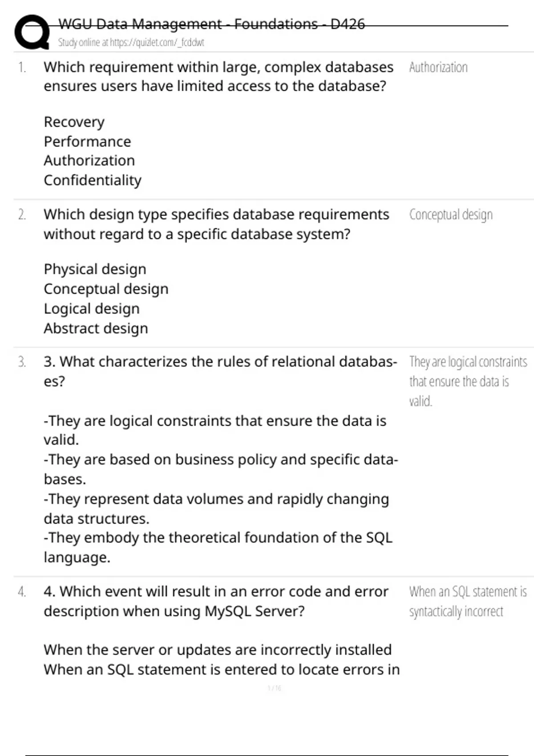Click the answer for question 3 in right column
The image size is (534, 756).
[467, 381]
